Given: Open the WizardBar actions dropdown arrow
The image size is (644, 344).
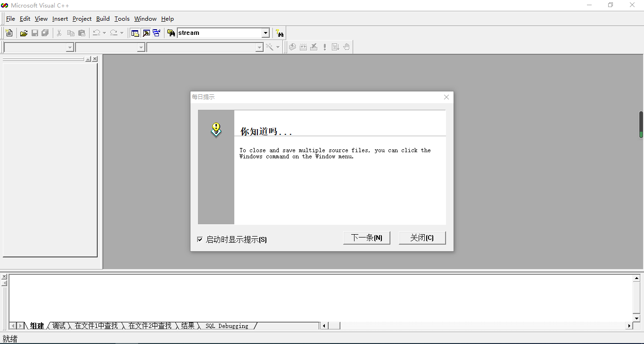Looking at the screenshot, I should tap(278, 47).
